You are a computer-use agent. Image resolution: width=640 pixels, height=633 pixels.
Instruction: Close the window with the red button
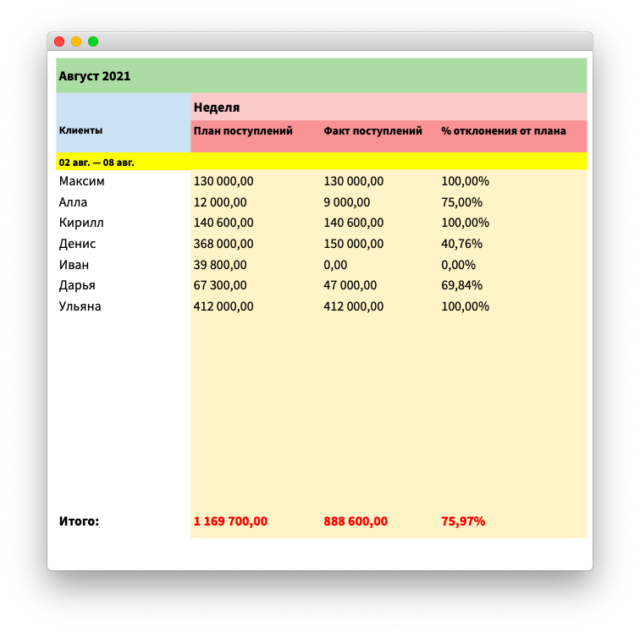[x=59, y=41]
